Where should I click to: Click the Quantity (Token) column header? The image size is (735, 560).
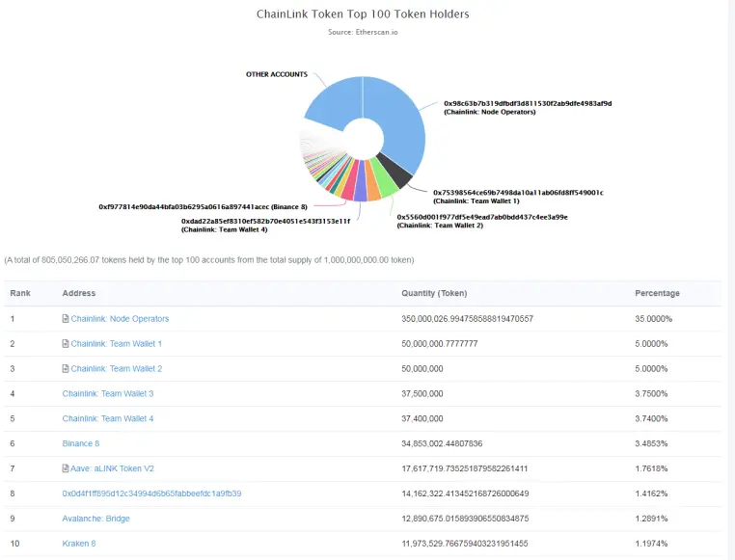pos(434,293)
